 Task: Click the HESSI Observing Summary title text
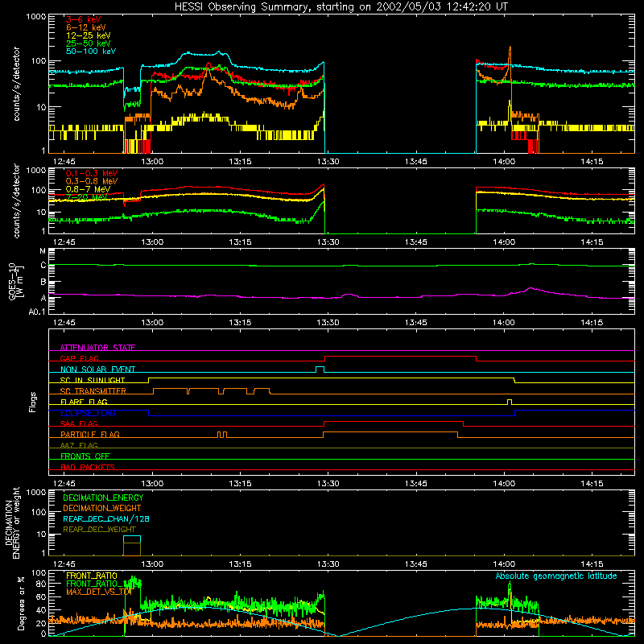[341, 7]
